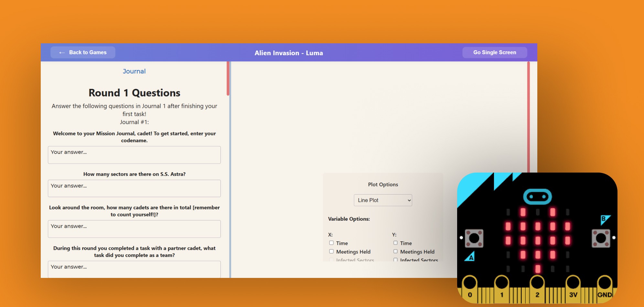Screen dimensions: 644x307
Task: Check the X axis Meetings Held checkbox
Action: click(x=331, y=251)
